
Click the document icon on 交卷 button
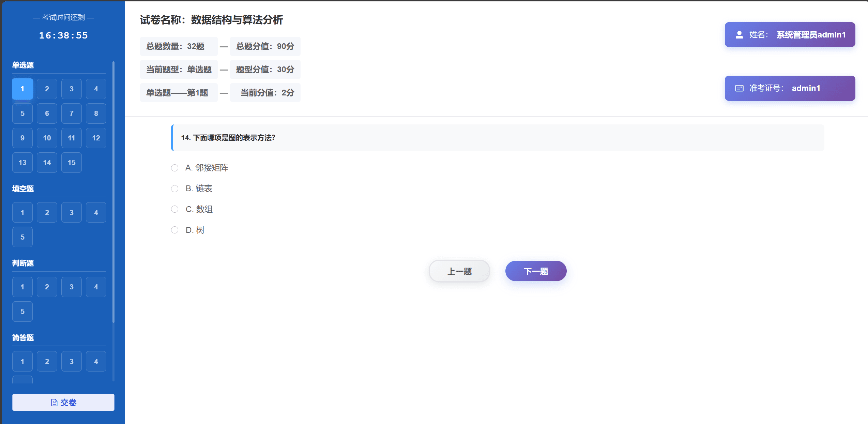[x=54, y=403]
